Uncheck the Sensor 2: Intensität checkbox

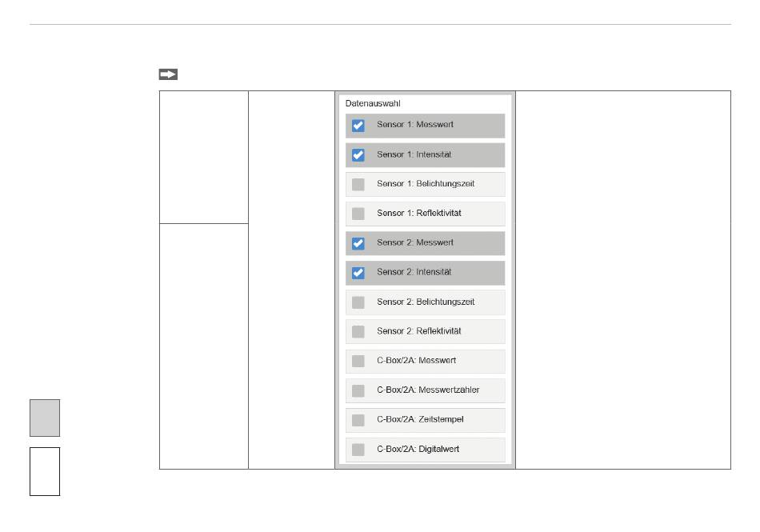tap(358, 272)
